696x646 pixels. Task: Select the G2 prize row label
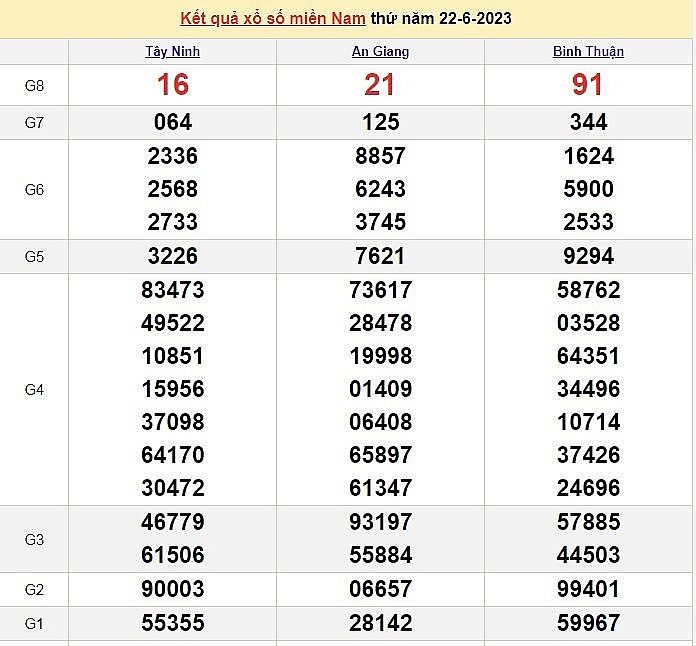[34, 589]
